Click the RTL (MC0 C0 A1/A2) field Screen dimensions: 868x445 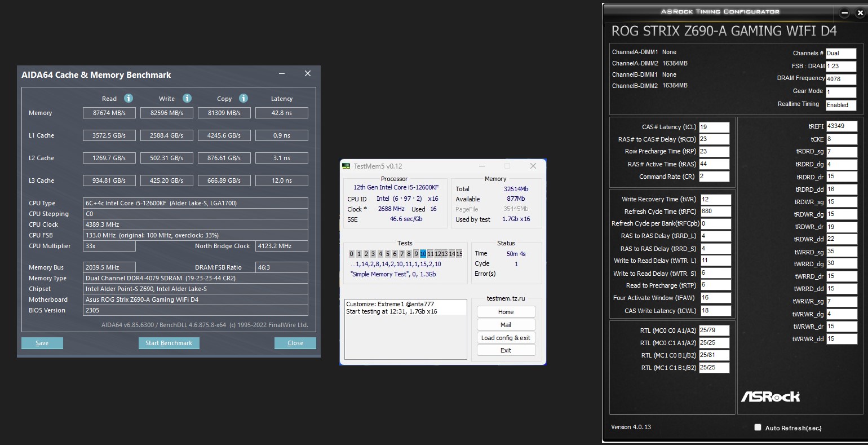coord(715,331)
